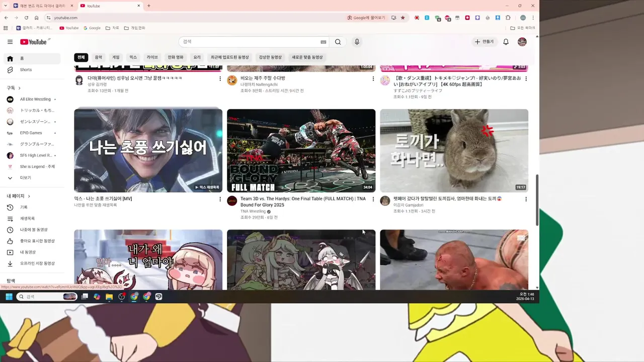Open Copilot from the taskbar
The width and height of the screenshot is (644, 362).
(97, 297)
